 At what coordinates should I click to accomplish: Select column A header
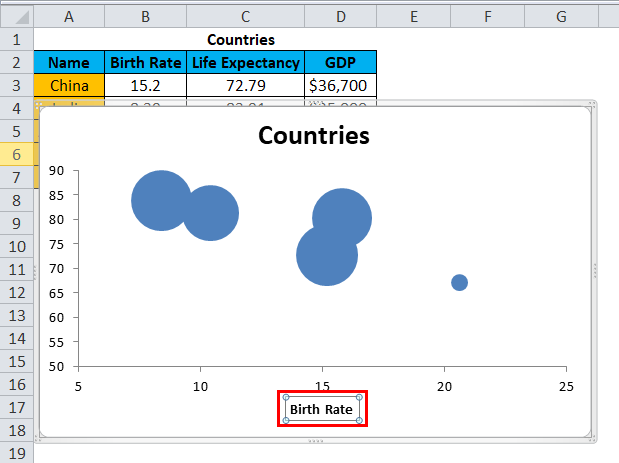pos(69,17)
